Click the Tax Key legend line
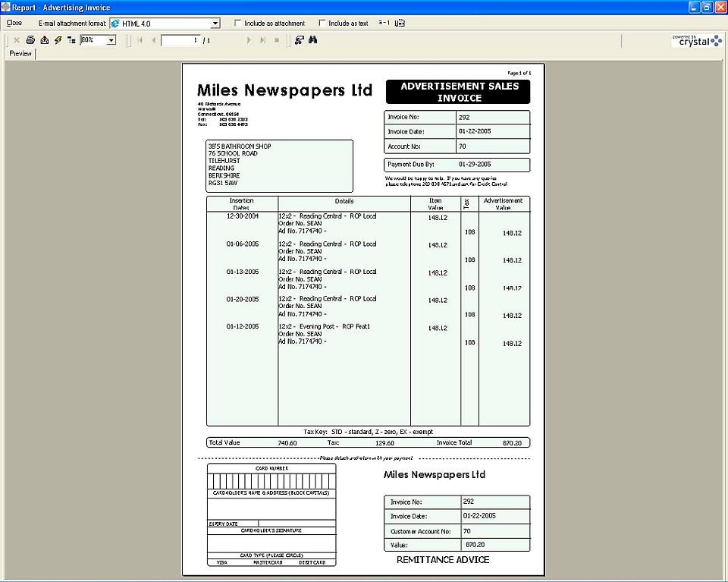The width and height of the screenshot is (728, 582). (368, 432)
